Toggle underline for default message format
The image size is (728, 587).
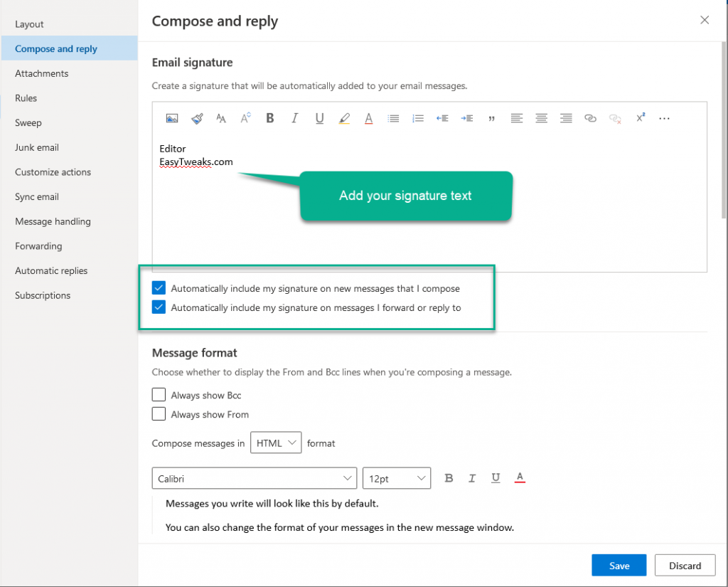click(x=496, y=478)
